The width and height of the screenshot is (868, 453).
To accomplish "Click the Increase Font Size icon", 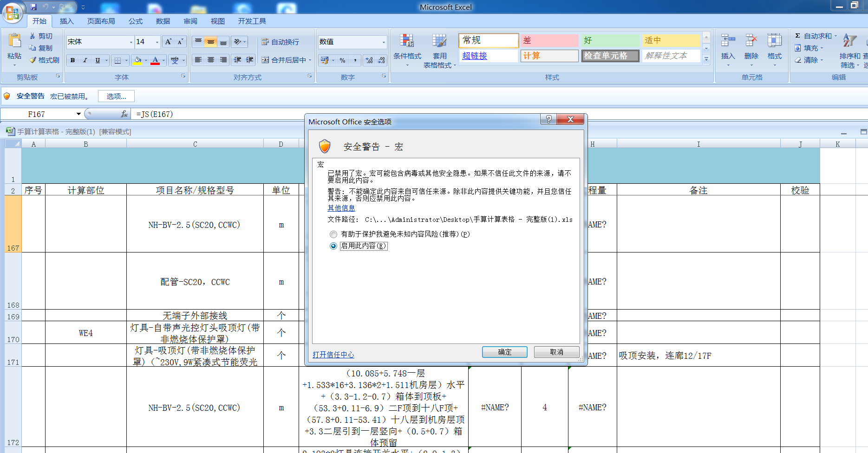I will pos(169,42).
